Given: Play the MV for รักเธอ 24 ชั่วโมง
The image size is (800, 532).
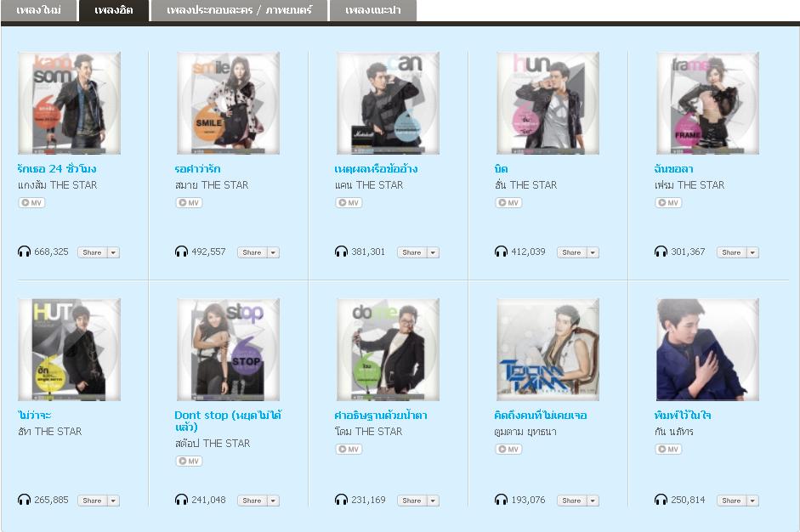Looking at the screenshot, I should click(31, 202).
